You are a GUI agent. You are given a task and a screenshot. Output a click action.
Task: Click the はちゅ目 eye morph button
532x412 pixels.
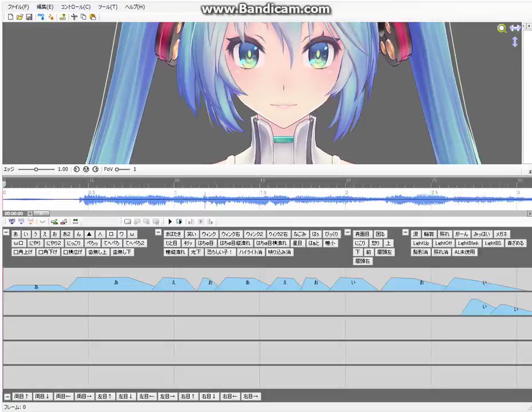[x=205, y=243]
